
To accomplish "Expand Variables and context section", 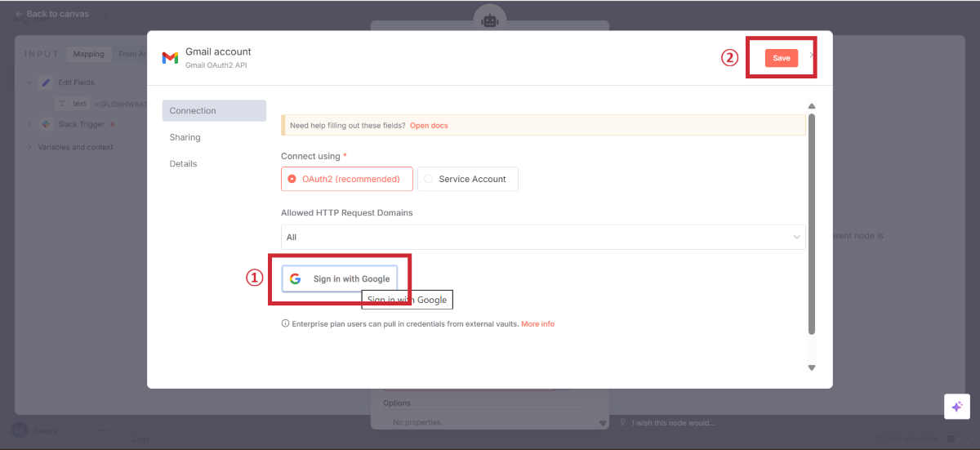I will point(29,147).
